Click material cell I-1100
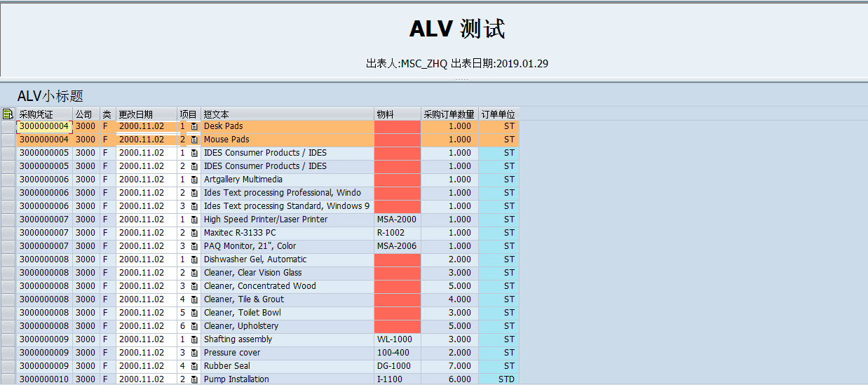 [398, 379]
